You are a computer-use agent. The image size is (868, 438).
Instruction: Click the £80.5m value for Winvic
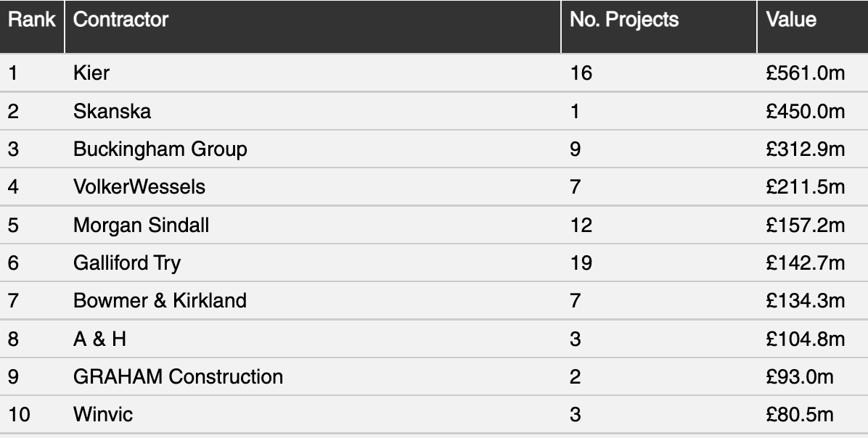tap(800, 414)
